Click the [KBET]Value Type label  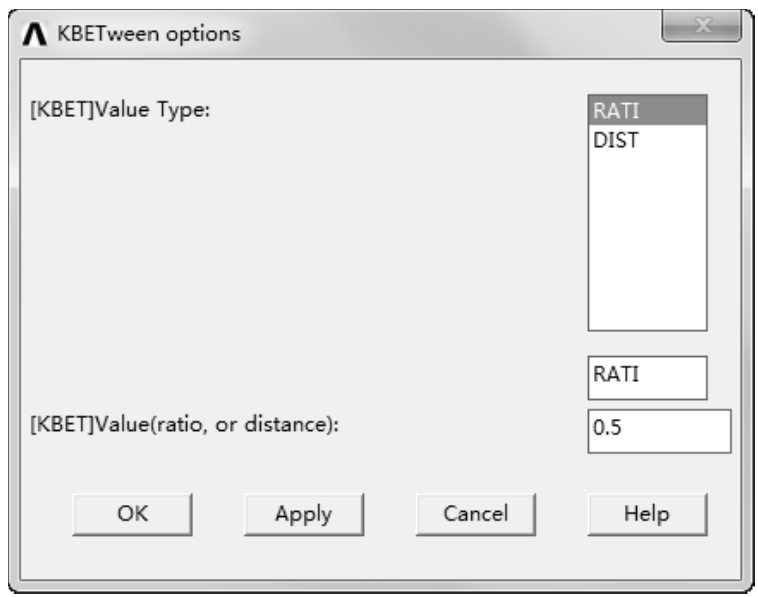click(x=120, y=110)
